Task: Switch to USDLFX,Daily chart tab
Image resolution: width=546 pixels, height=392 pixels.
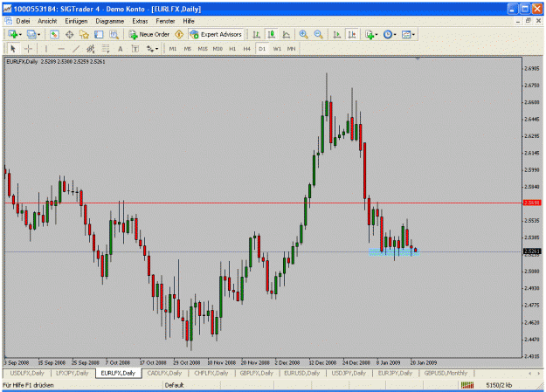Action: (27, 373)
